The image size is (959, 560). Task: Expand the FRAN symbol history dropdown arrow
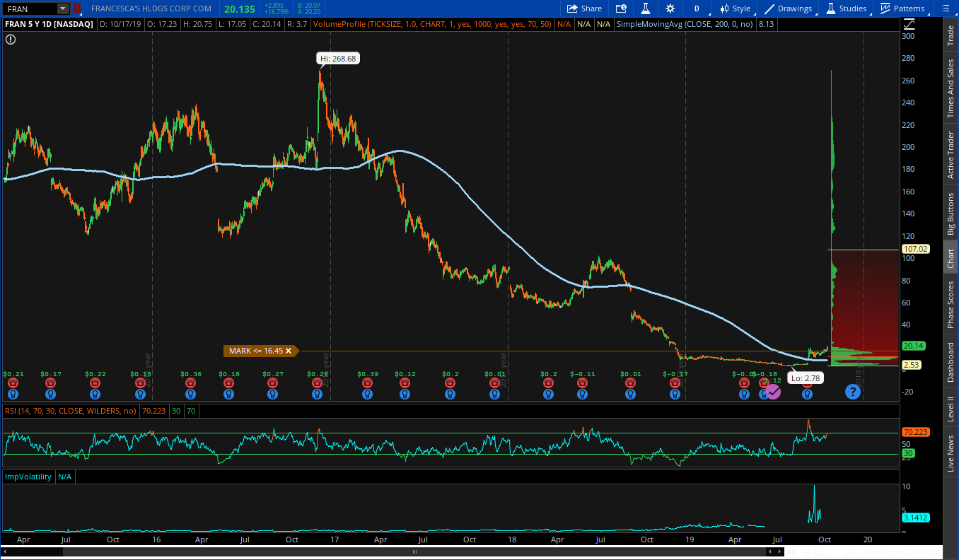(63, 8)
